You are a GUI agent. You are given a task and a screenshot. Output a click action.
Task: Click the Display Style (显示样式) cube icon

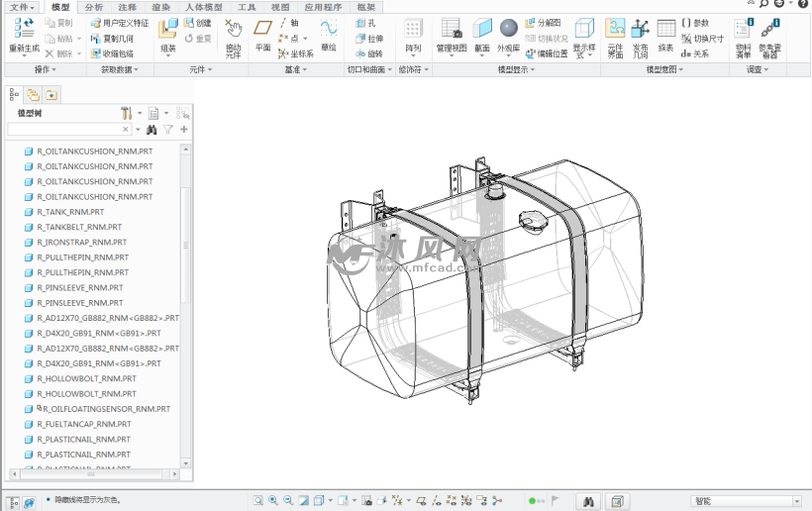tap(584, 29)
